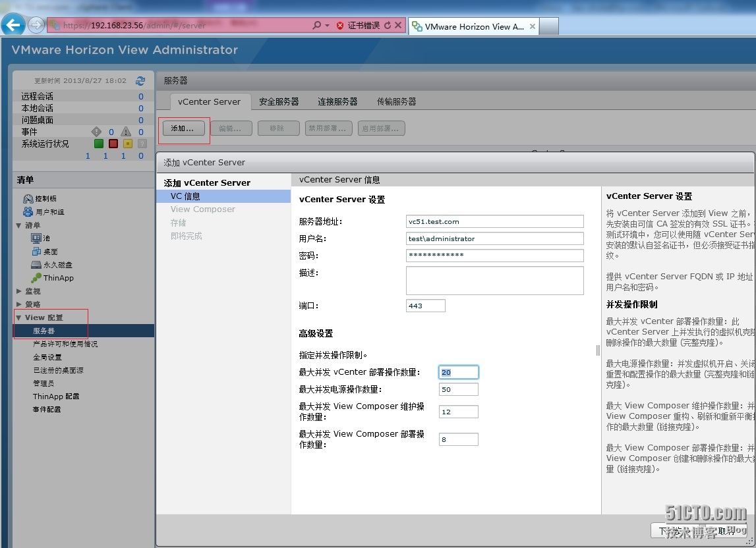Click the 远程会话 count value

[141, 96]
